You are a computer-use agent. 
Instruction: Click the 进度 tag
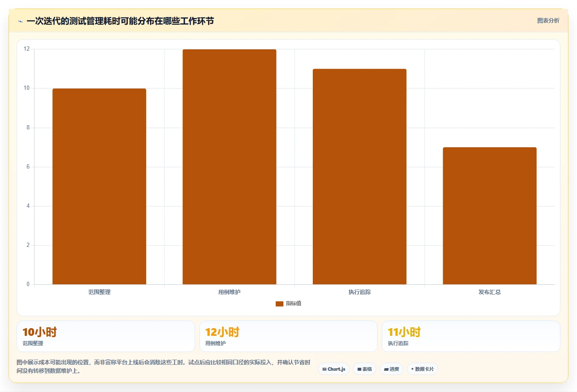coord(392,369)
